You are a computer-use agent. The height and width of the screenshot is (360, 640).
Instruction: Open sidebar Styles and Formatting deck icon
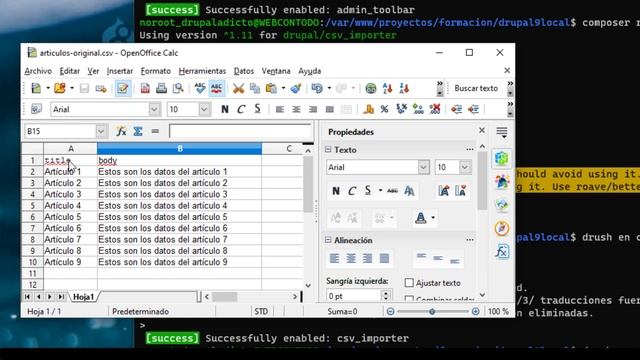click(x=502, y=181)
